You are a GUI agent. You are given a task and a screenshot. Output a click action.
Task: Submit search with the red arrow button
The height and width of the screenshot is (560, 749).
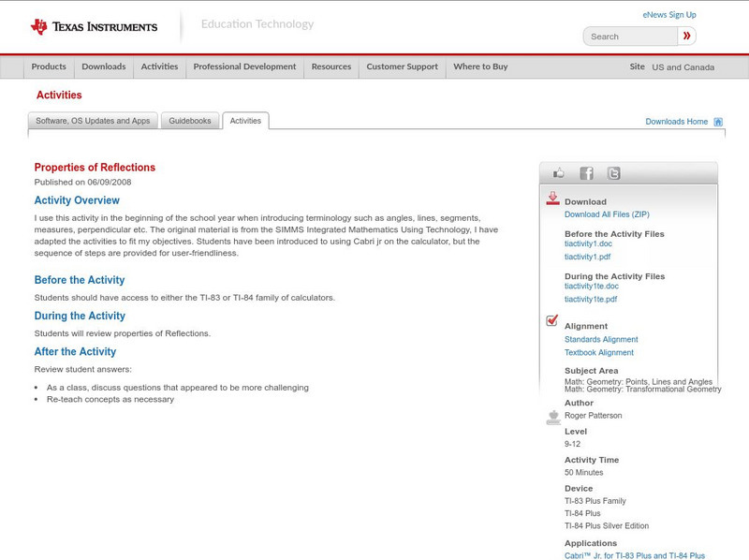[x=687, y=36]
